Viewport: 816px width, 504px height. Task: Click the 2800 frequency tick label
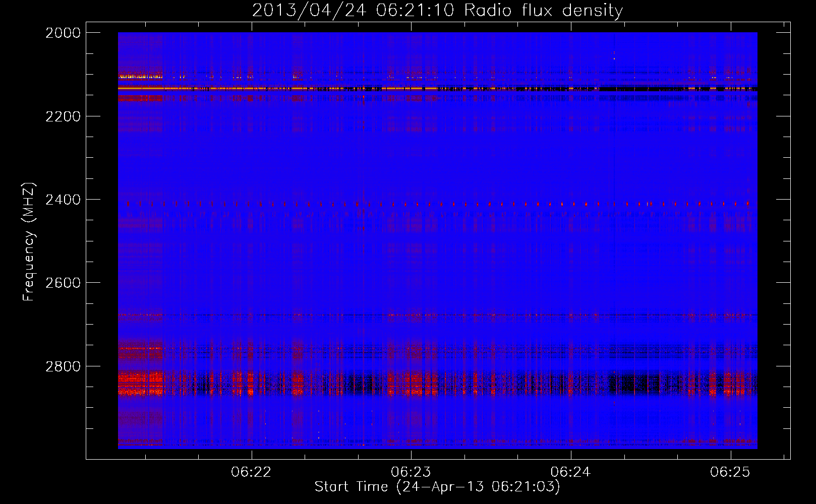coord(63,366)
